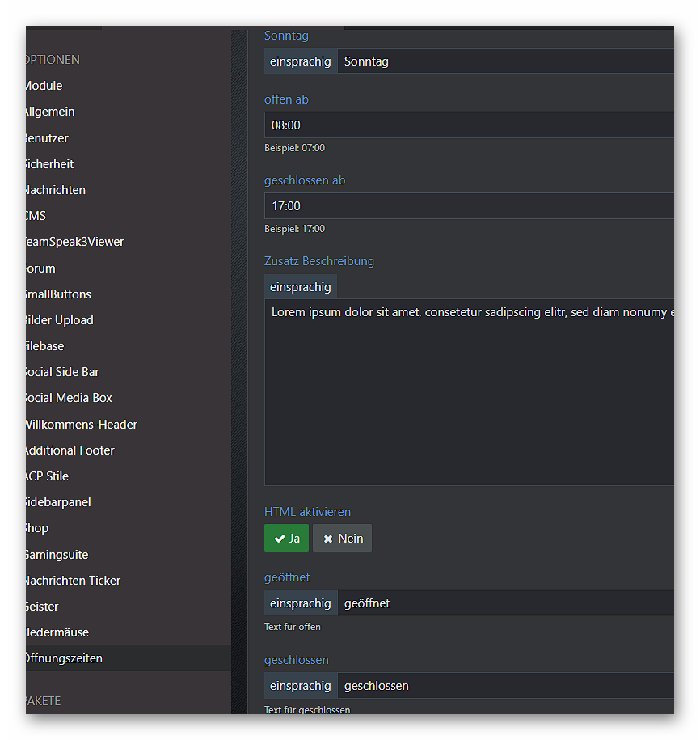
Task: Disable HTML with the Nein button
Action: [x=342, y=539]
